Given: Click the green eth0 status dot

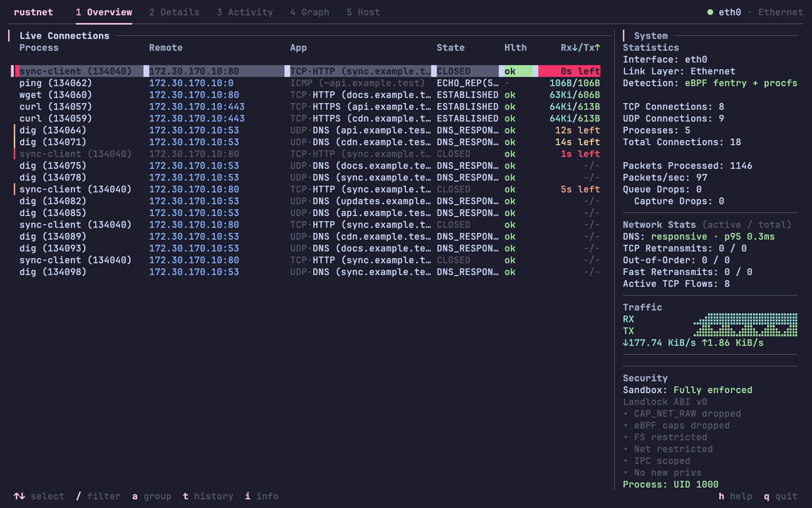Looking at the screenshot, I should point(710,12).
